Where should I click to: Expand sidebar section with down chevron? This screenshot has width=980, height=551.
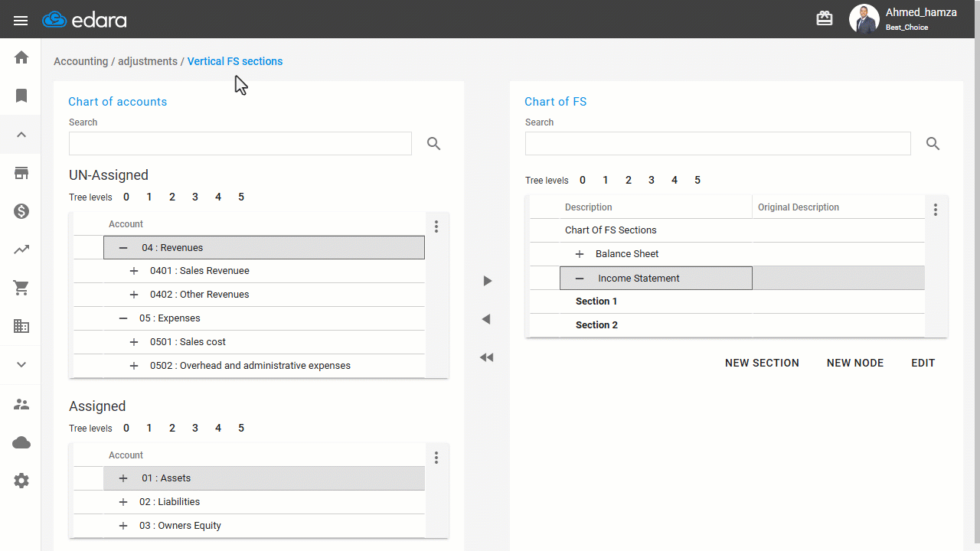click(x=21, y=364)
